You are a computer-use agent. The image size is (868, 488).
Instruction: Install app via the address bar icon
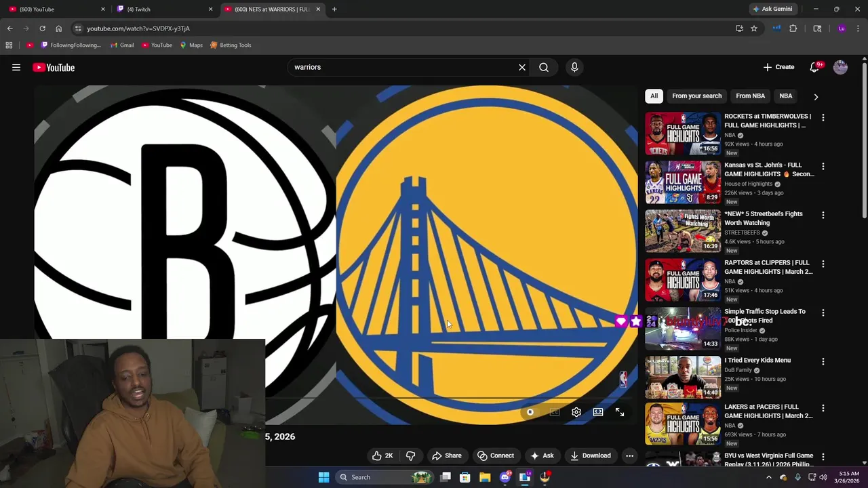point(739,28)
